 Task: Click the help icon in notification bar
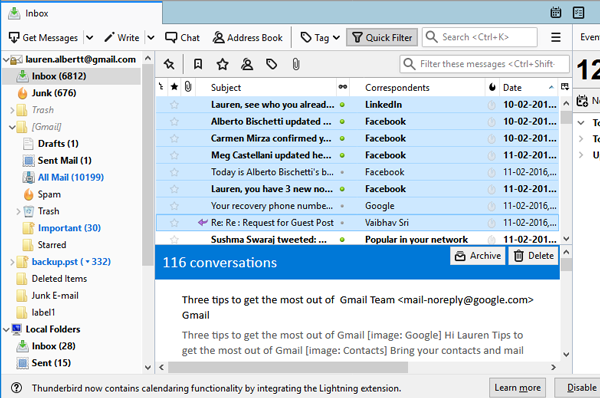click(16, 388)
